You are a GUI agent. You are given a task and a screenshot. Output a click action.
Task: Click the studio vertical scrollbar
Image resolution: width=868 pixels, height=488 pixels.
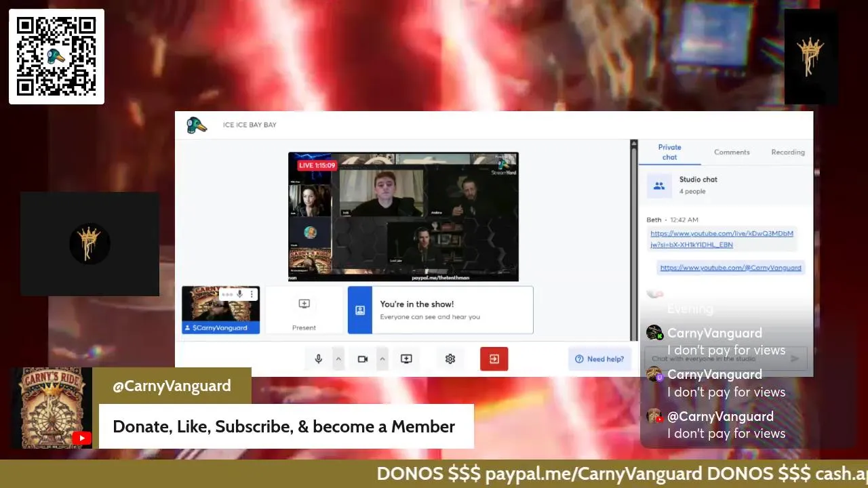(x=633, y=240)
